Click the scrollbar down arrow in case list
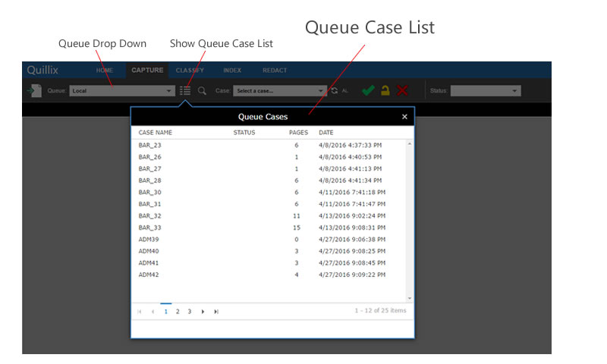607x364 pixels. [410, 298]
